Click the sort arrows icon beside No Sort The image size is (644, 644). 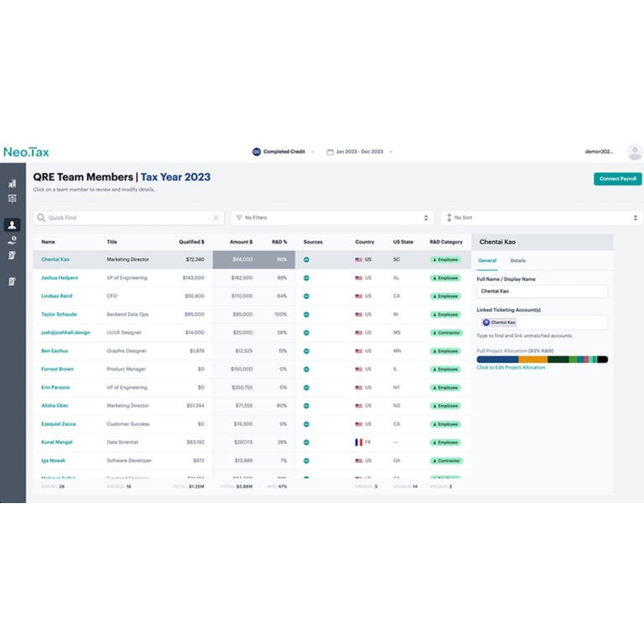[449, 217]
